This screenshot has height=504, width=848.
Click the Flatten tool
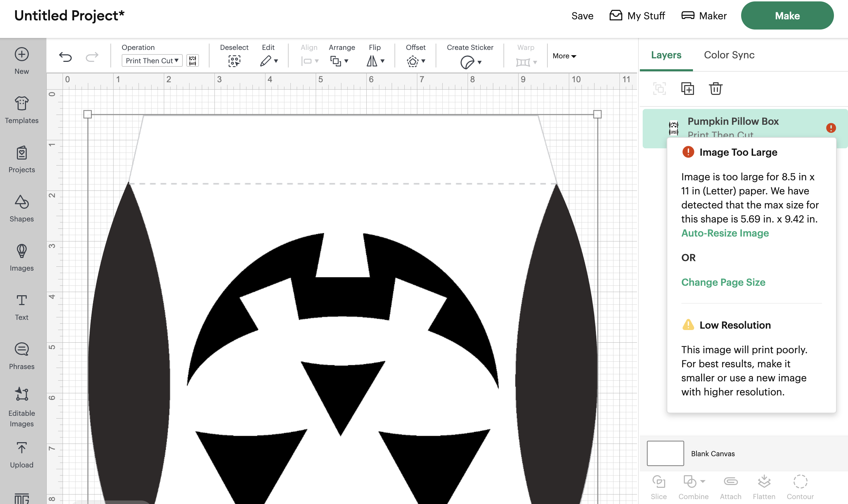pos(764,487)
